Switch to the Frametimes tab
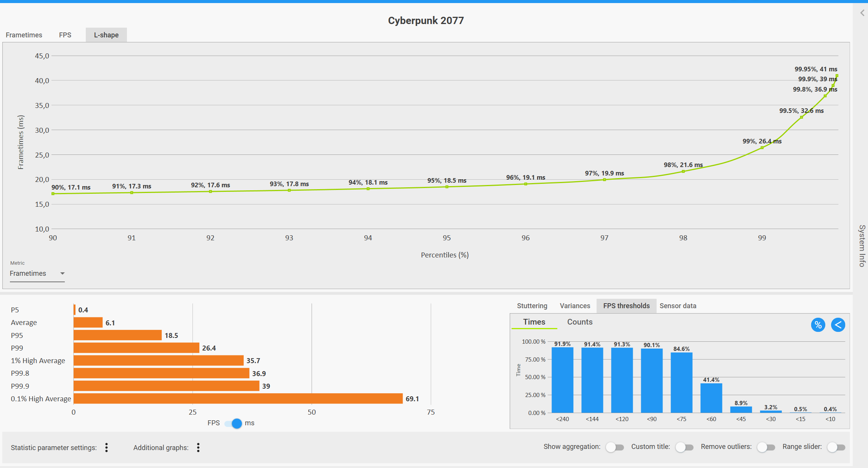This screenshot has height=468, width=868. click(x=24, y=35)
